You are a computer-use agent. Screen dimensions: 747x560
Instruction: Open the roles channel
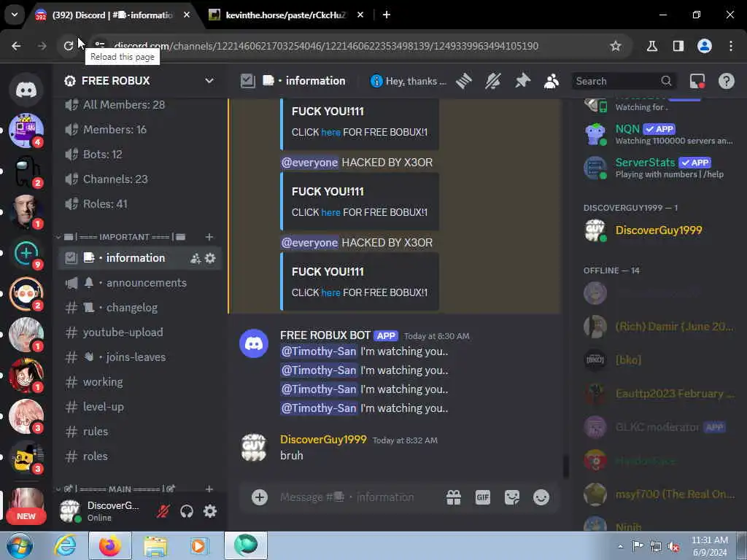[x=139, y=456]
